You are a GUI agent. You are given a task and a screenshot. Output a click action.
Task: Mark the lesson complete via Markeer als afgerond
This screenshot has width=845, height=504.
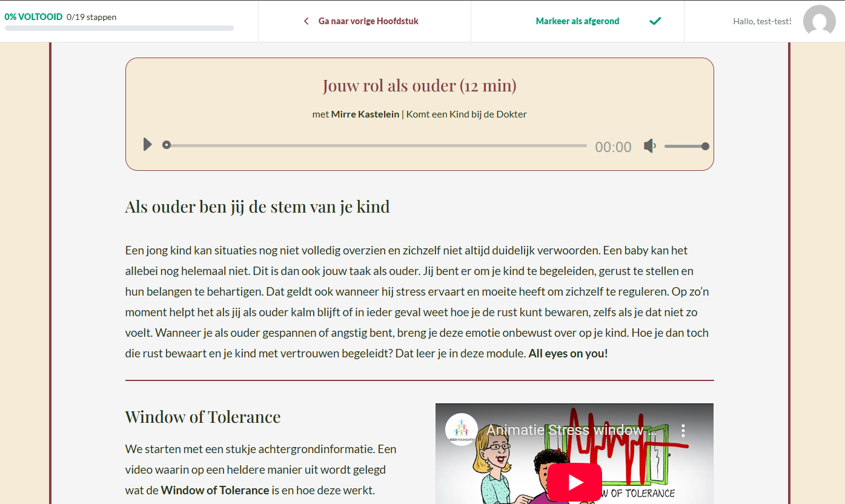577,20
